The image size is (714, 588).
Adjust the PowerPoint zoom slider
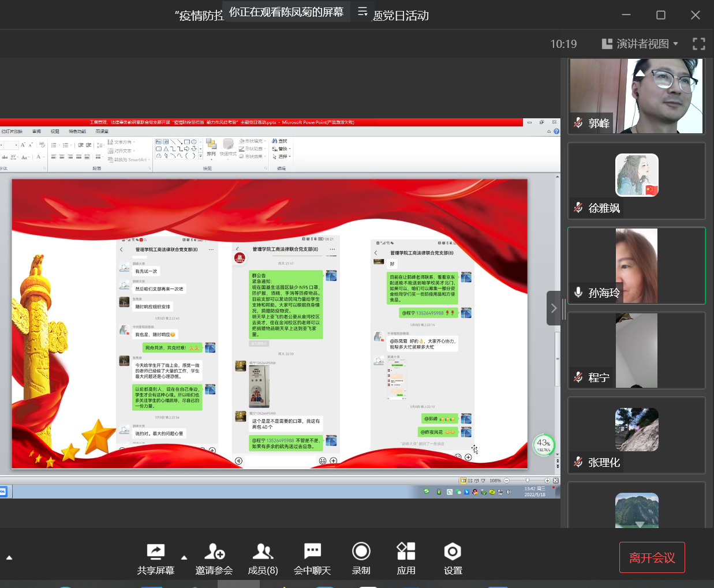(x=527, y=480)
